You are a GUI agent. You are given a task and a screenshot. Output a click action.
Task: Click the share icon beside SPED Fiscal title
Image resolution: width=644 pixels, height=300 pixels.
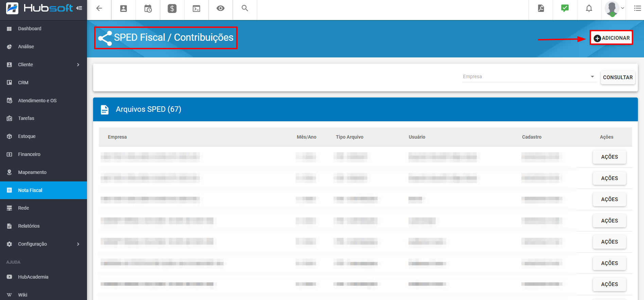pyautogui.click(x=105, y=38)
